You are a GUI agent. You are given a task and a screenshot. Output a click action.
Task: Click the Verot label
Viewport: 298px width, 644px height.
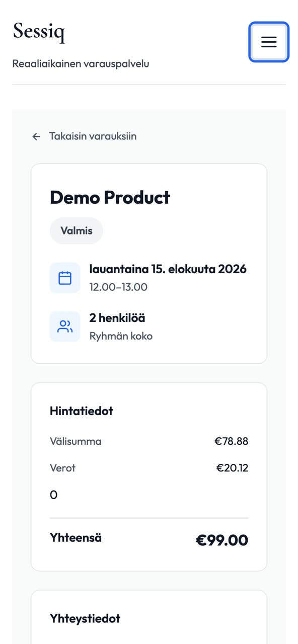[x=62, y=468]
